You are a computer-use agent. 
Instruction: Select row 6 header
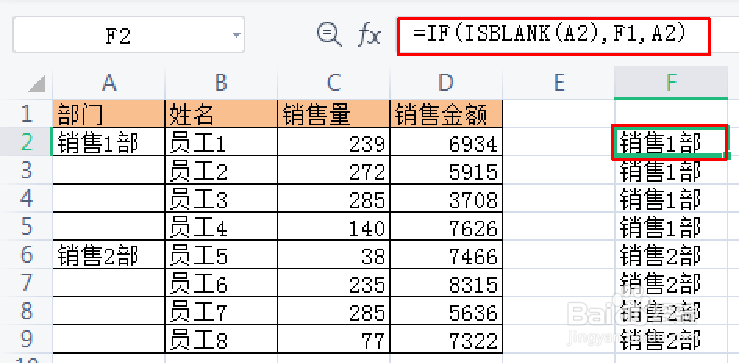[26, 255]
